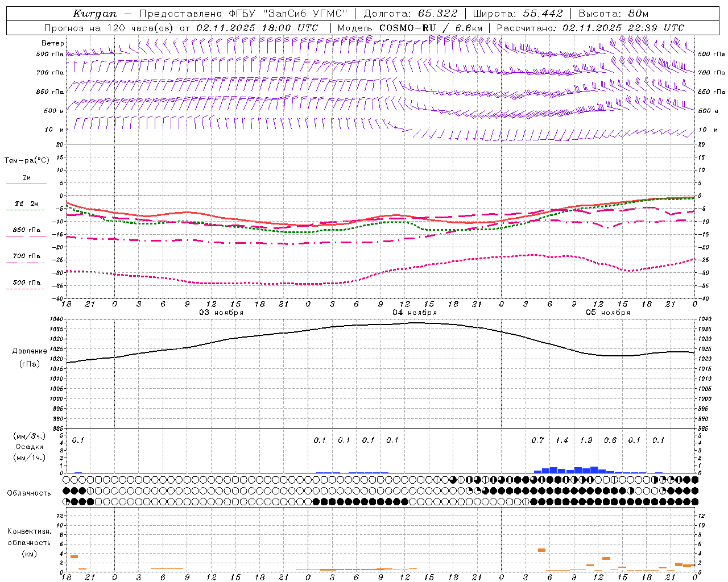Click the "Рассчитано: 02.11.2025 22:39 UTC" timestamp
The height and width of the screenshot is (582, 728).
point(590,28)
